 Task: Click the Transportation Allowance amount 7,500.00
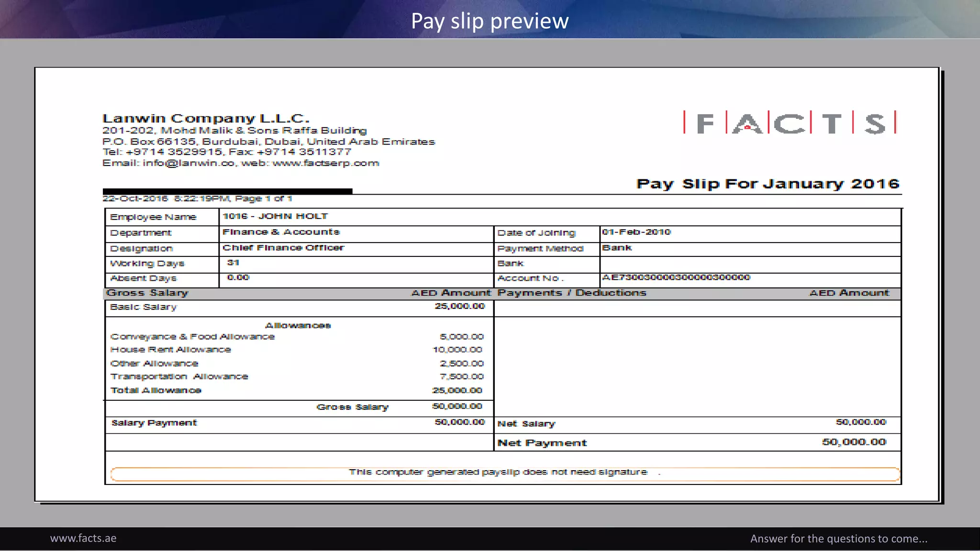(x=461, y=377)
